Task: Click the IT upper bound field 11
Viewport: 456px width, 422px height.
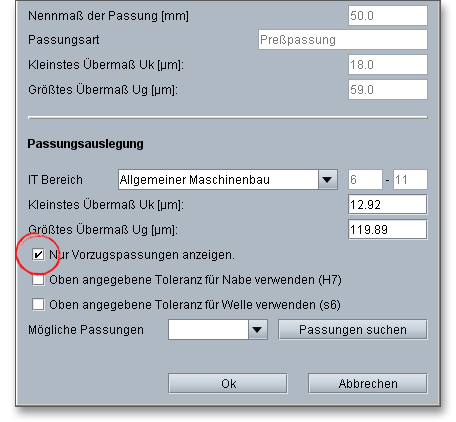Action: 410,180
